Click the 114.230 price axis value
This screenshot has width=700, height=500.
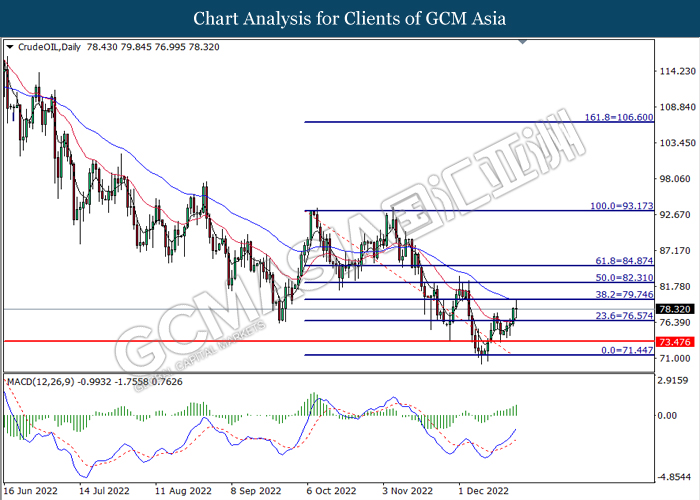click(678, 71)
